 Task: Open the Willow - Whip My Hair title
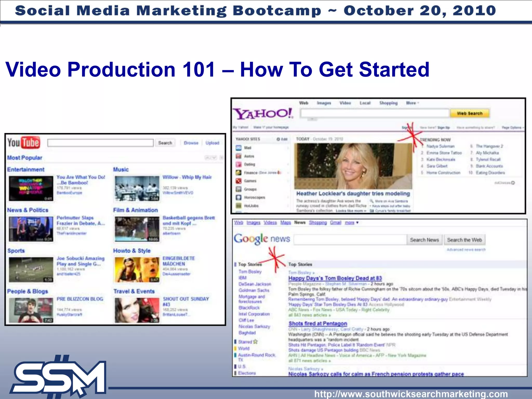click(x=187, y=177)
